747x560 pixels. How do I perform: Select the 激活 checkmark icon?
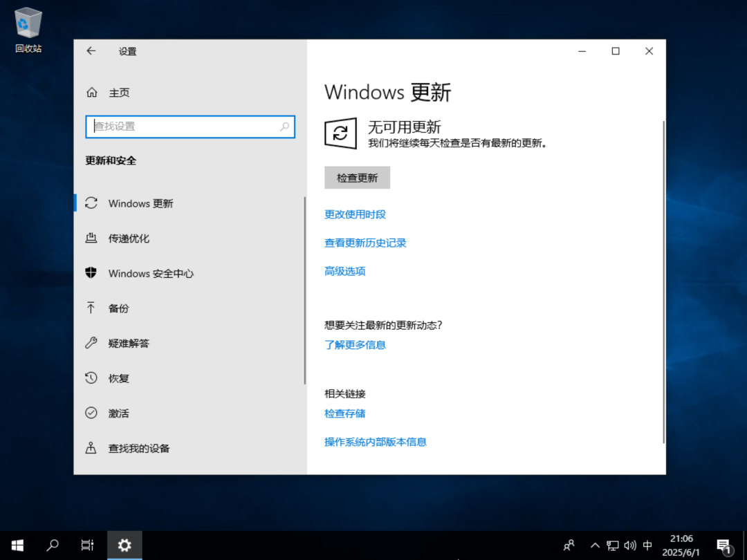[x=91, y=413]
